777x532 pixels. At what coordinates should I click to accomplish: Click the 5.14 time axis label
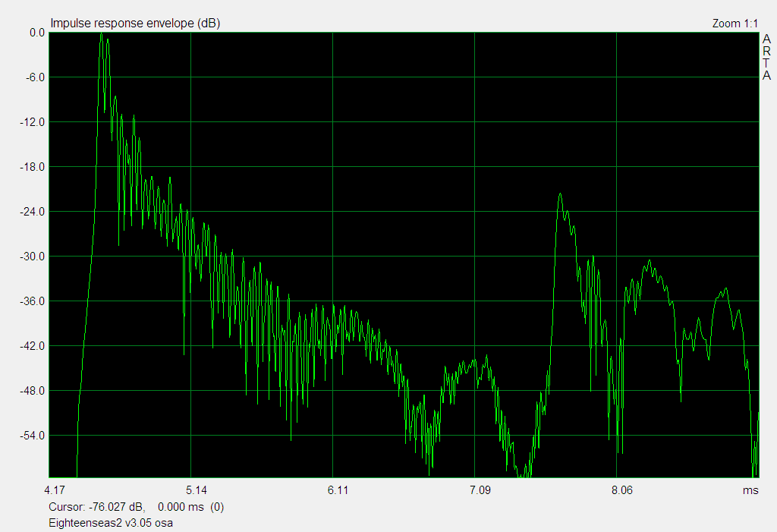click(197, 490)
